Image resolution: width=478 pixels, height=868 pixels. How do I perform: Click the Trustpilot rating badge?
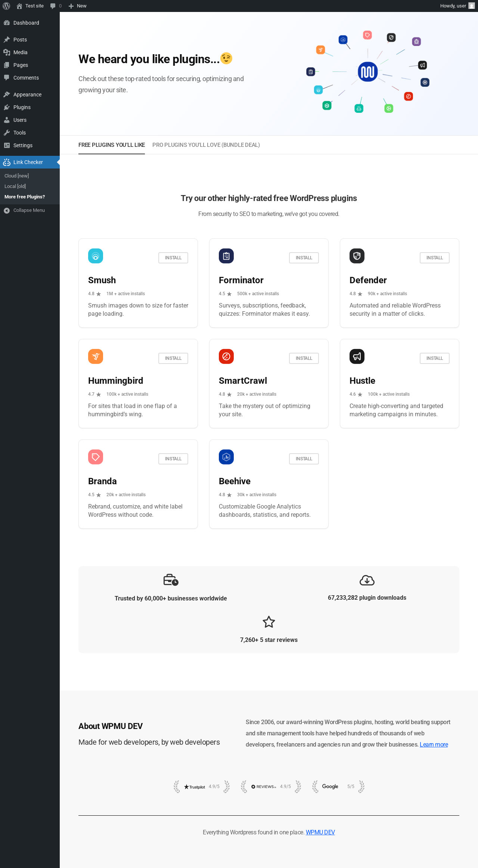(x=202, y=787)
